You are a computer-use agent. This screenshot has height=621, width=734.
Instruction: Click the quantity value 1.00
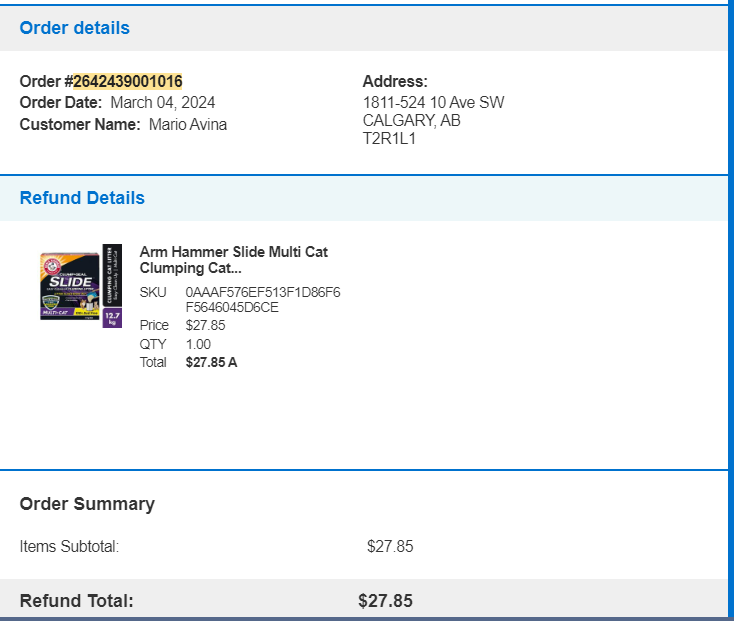198,344
